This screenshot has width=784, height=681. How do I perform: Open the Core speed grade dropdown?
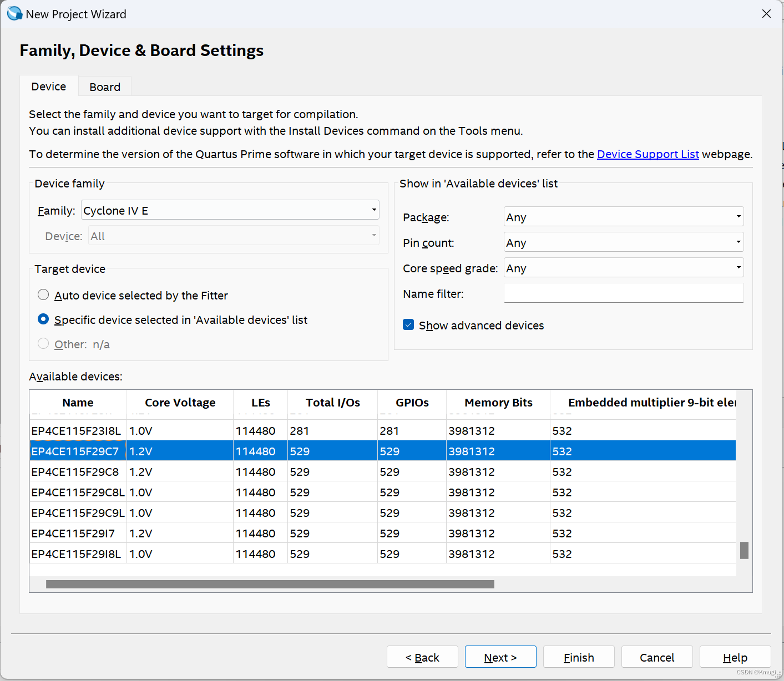click(624, 268)
